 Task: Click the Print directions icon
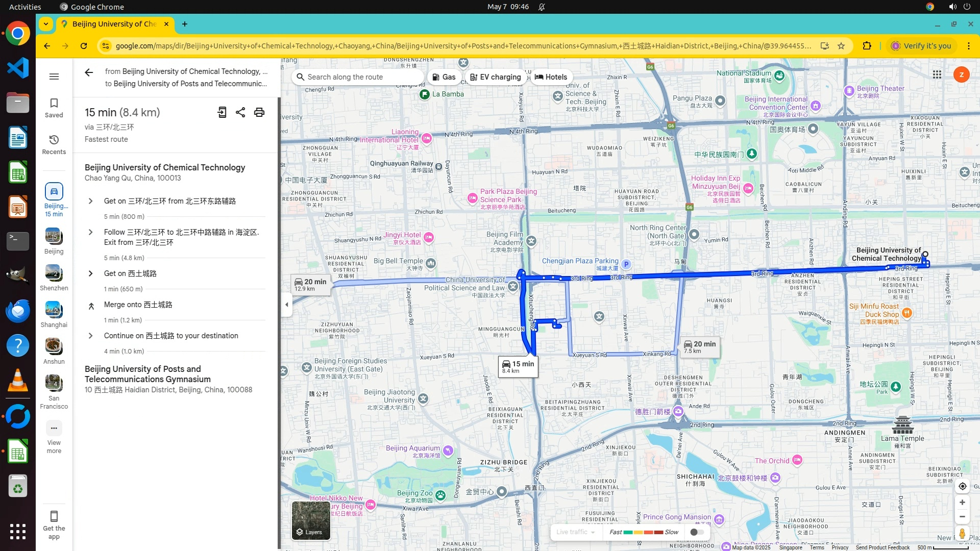tap(259, 112)
